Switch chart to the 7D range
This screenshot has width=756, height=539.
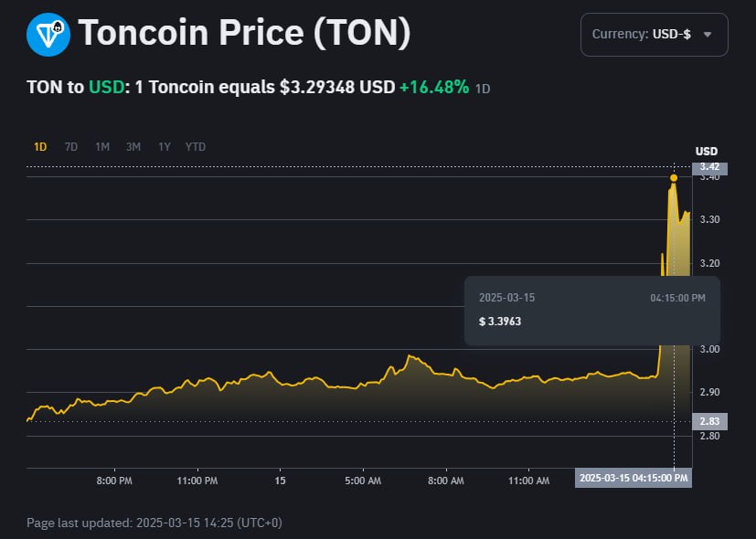click(71, 146)
